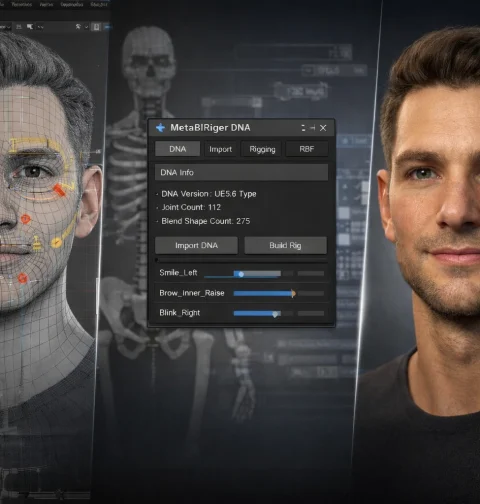480x504 pixels.
Task: Adjust the Smile_Left slider
Action: (257, 274)
